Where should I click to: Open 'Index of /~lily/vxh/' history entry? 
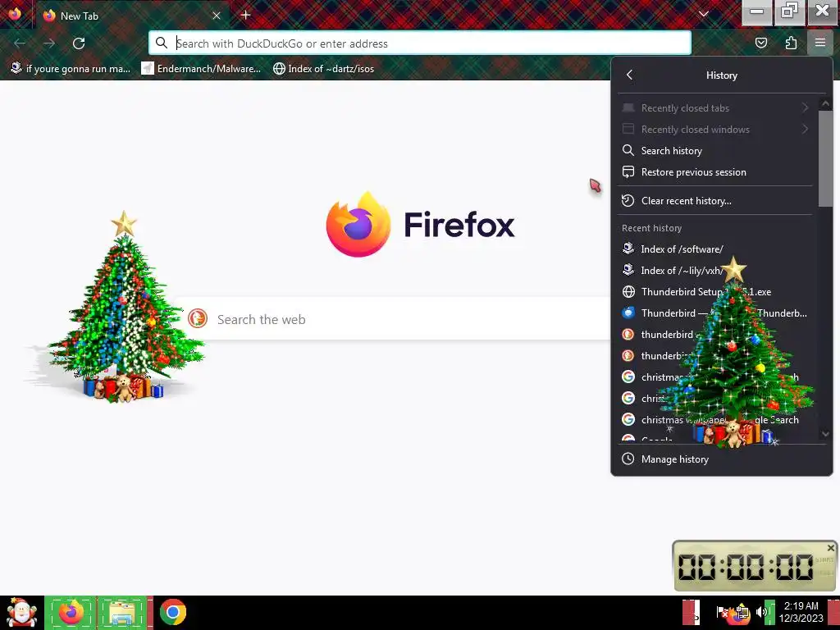click(715, 271)
